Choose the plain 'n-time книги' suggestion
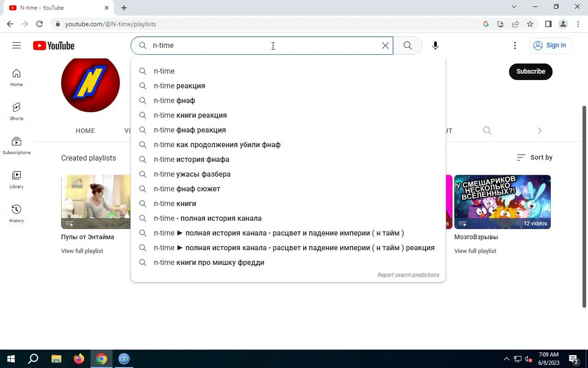Viewport: 588px width, 368px height. point(288,203)
